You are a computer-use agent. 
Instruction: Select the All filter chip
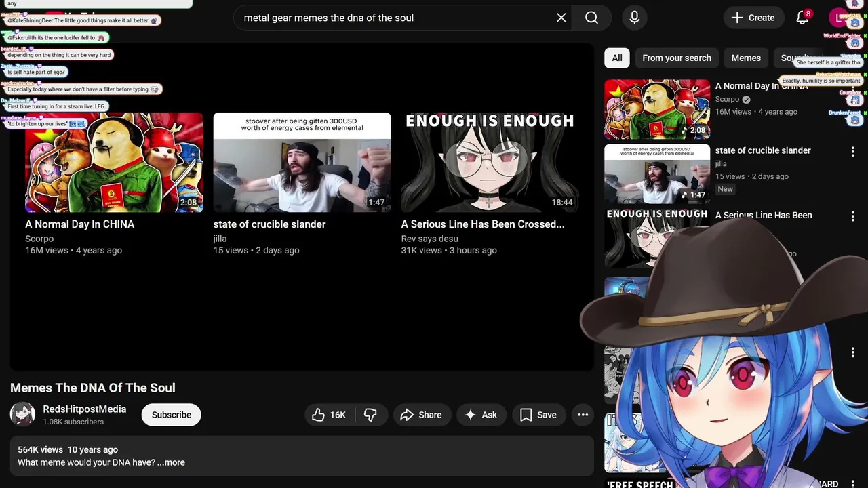click(x=617, y=58)
